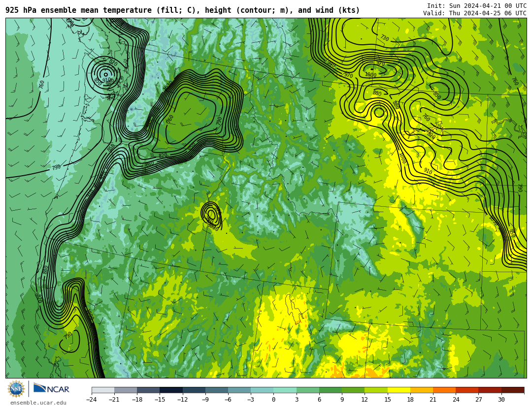The image size is (532, 409).
Task: Click the Valid time 'Thu 2024-04-25 06 UTC'
Action: [488, 13]
